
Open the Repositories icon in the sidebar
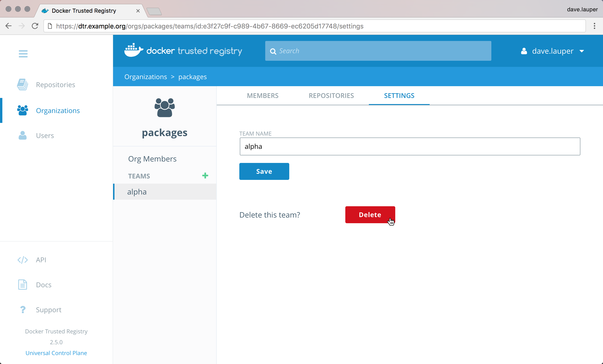coord(23,85)
